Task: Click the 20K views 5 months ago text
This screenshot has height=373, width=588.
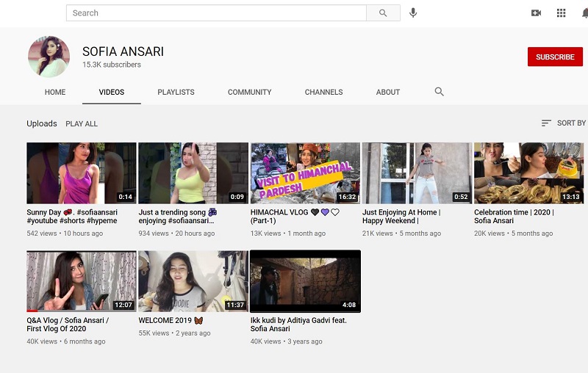Action: point(513,233)
